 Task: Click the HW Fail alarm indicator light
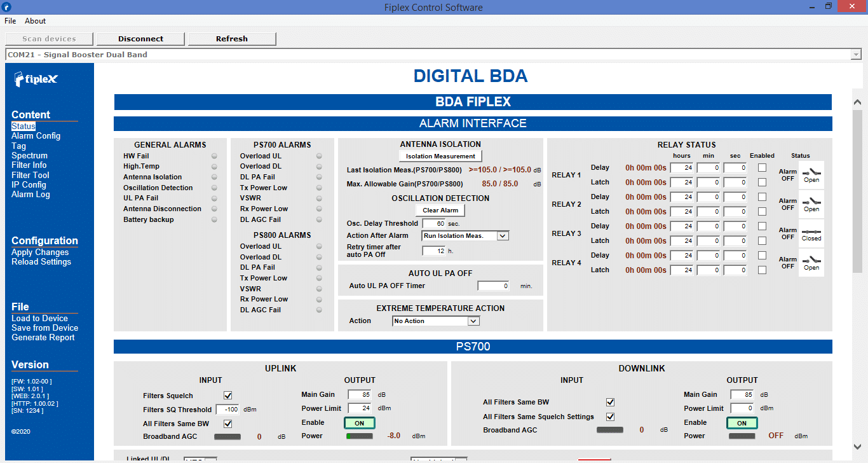pyautogui.click(x=214, y=156)
